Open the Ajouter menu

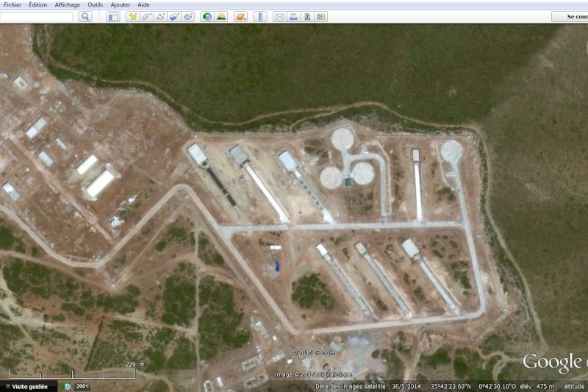click(120, 5)
